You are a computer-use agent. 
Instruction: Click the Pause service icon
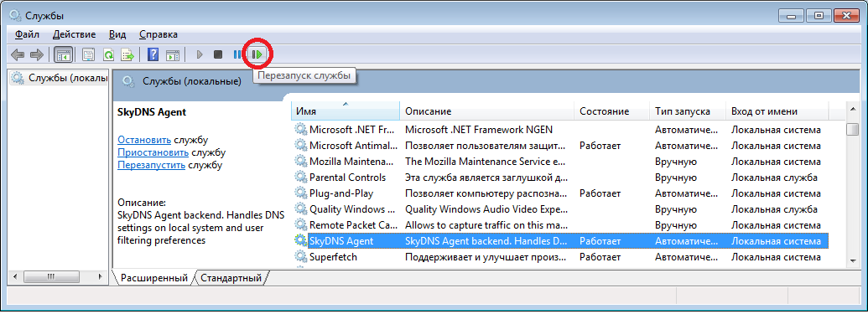[x=237, y=54]
